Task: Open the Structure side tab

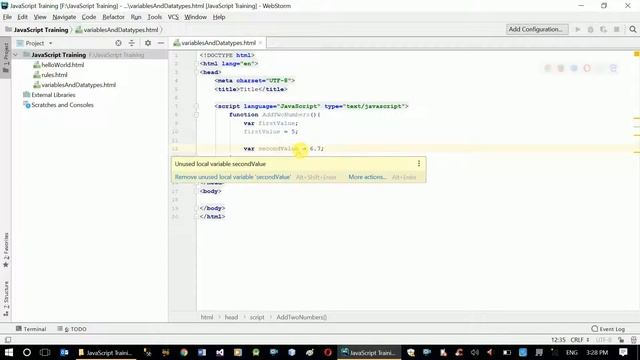Action: click(6, 298)
